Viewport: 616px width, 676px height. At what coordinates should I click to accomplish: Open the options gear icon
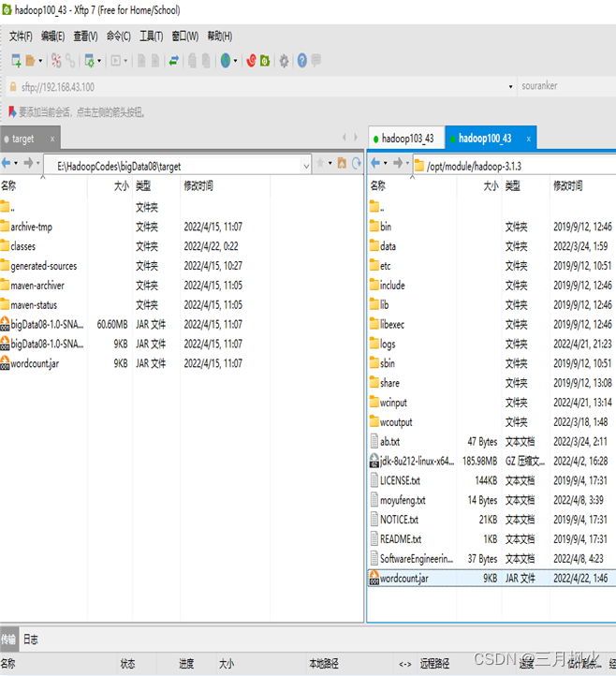tap(284, 61)
